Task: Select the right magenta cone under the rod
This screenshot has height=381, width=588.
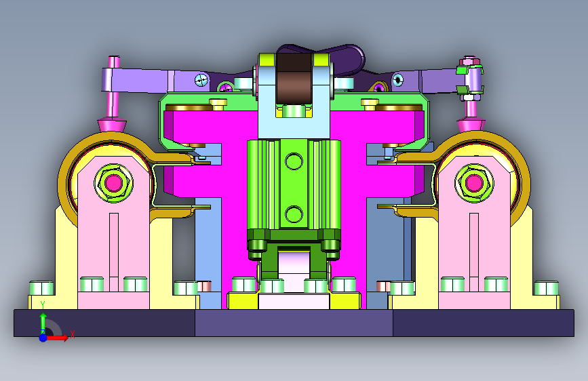Action: click(x=471, y=125)
